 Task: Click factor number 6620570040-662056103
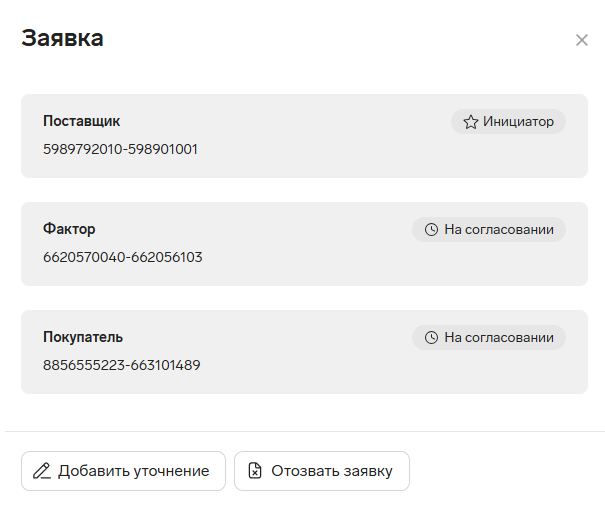(x=123, y=257)
